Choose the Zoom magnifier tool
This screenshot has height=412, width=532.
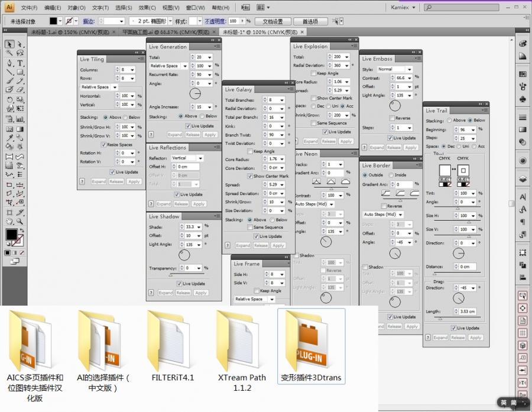pos(20,222)
